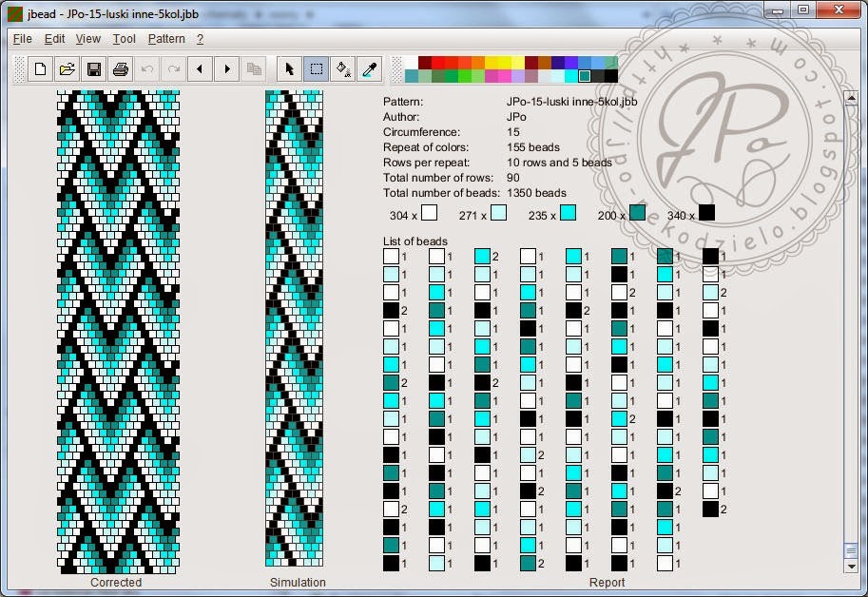Select the arrow pointer tool
Image resolution: width=868 pixels, height=597 pixels.
[x=290, y=69]
